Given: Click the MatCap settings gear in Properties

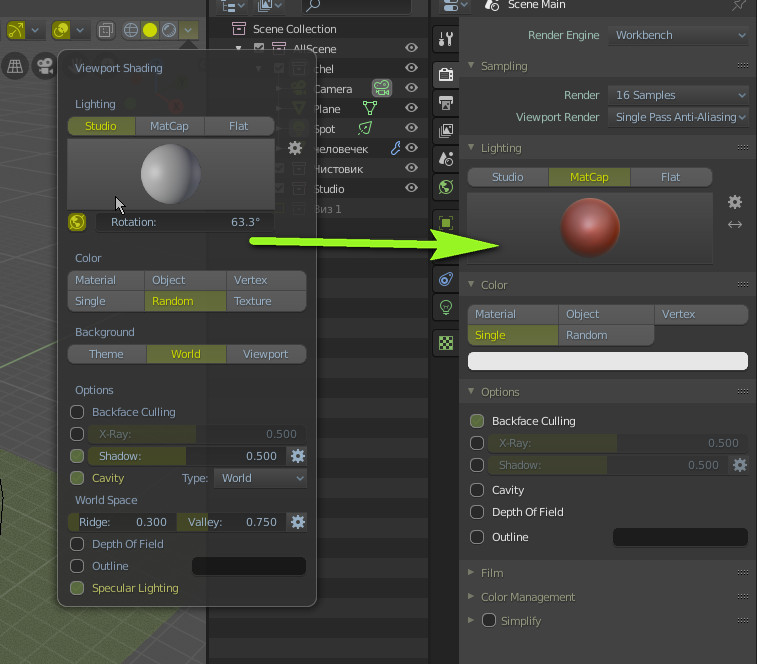Looking at the screenshot, I should click(x=734, y=202).
